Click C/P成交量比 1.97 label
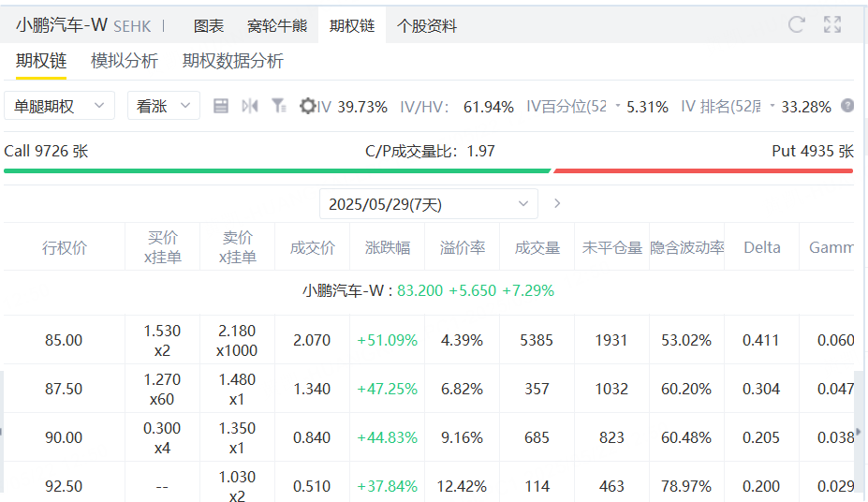 430,151
